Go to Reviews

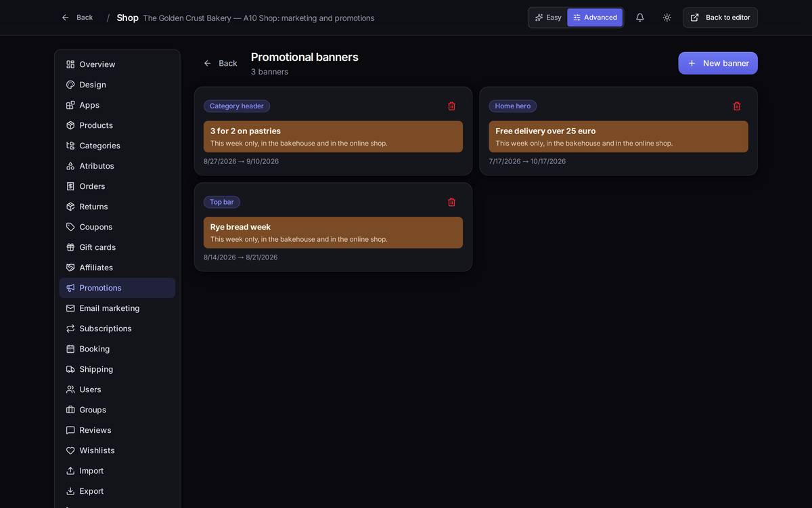point(117,430)
